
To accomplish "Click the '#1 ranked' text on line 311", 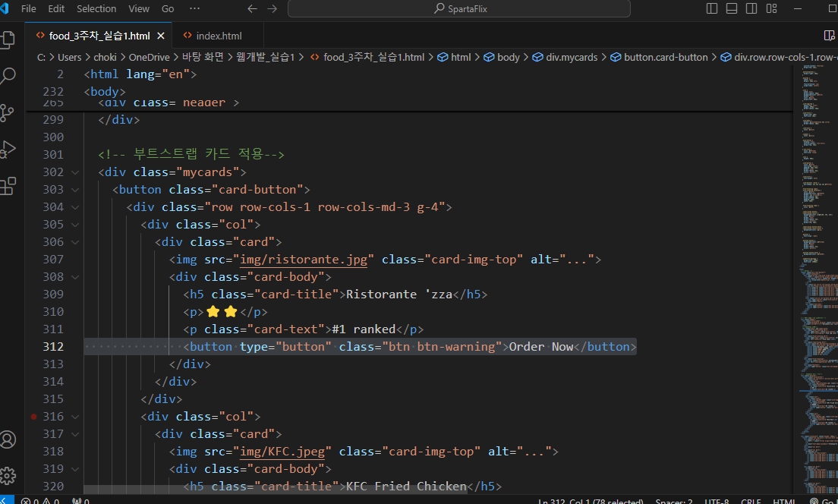I will [x=364, y=329].
